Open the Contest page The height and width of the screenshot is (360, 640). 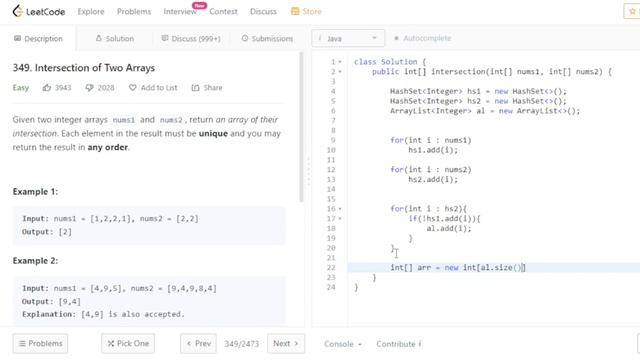223,11
